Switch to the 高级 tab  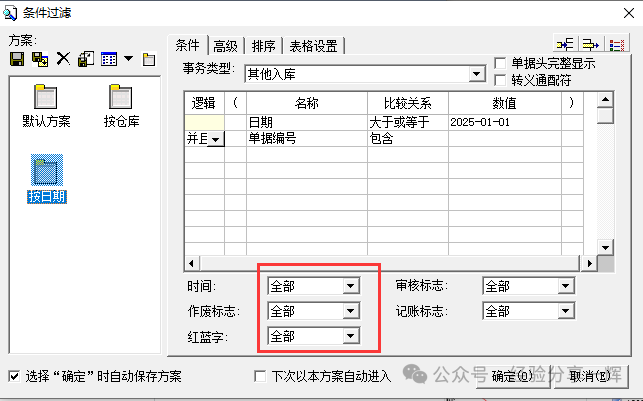(x=225, y=45)
